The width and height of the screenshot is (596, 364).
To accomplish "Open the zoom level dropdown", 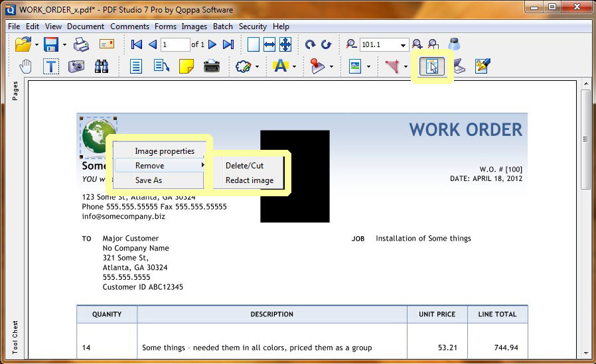I will (x=403, y=45).
